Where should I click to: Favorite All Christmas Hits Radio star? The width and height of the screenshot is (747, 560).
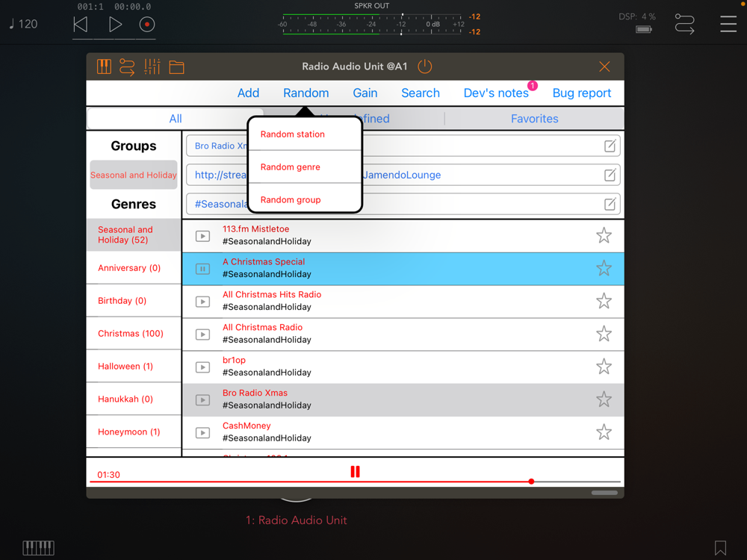click(604, 301)
